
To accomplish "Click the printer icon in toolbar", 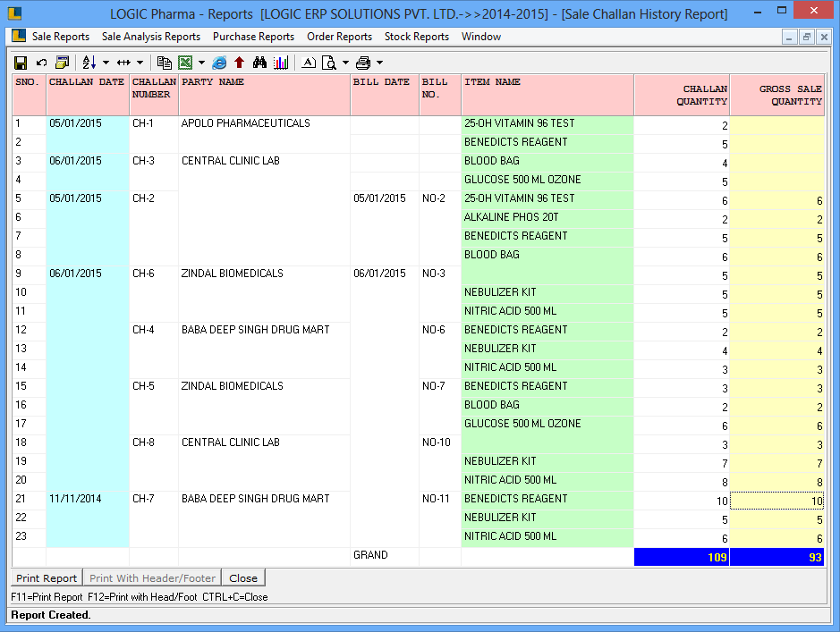I will pos(363,63).
